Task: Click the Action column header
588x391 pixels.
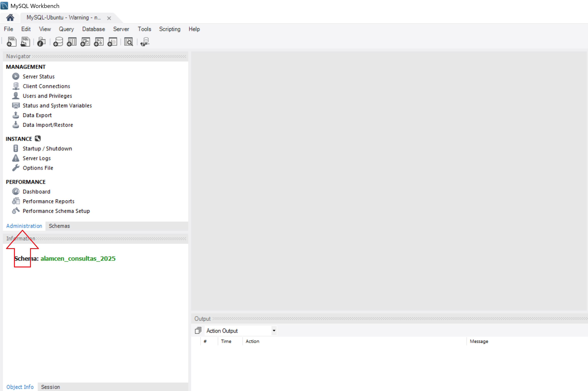Action: (x=252, y=341)
